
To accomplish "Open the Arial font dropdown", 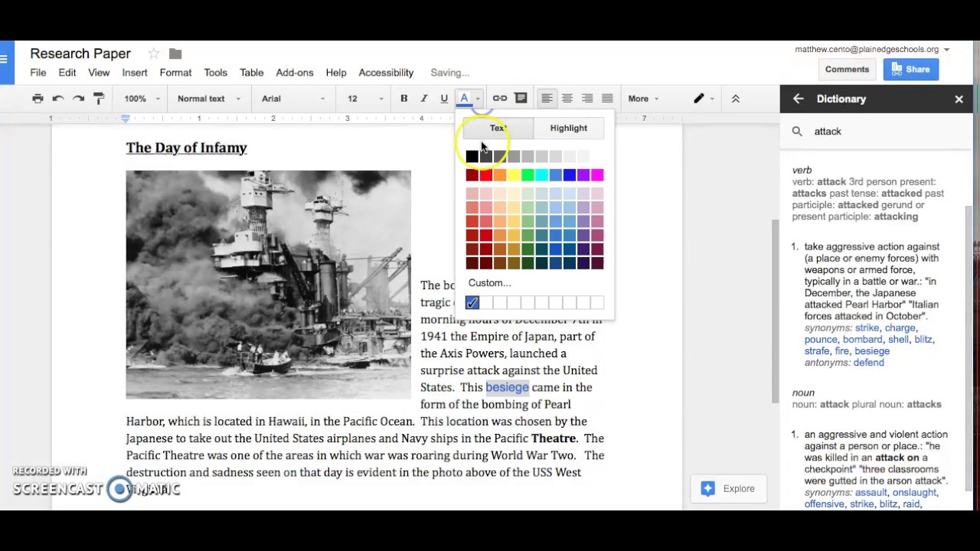I will click(293, 99).
